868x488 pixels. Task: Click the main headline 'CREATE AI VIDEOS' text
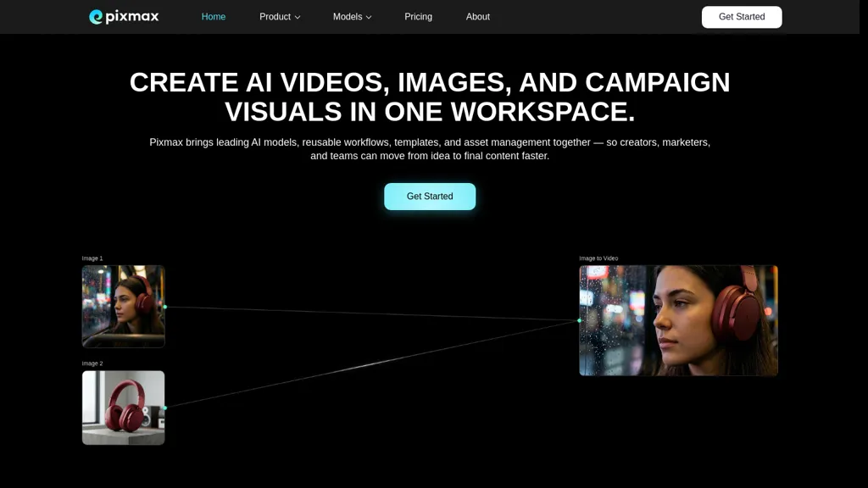[430, 97]
